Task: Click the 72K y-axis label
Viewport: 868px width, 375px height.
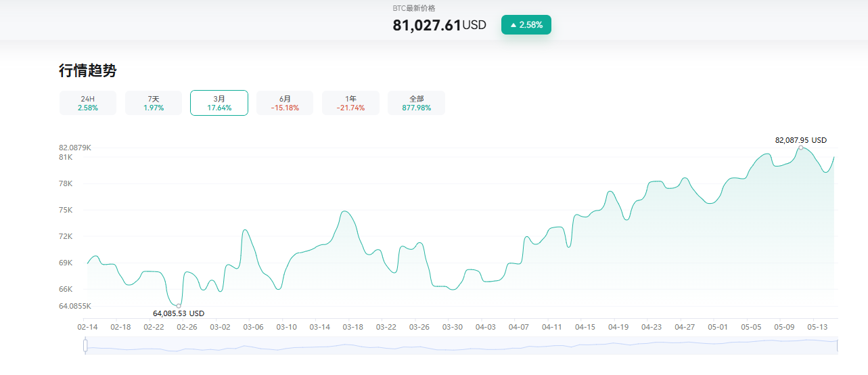Action: (x=66, y=236)
